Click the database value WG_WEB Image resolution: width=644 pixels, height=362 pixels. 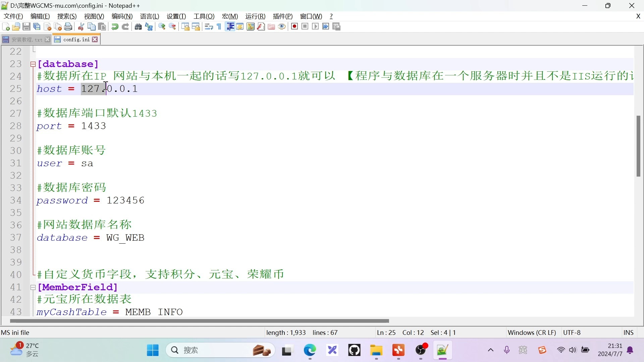click(x=125, y=238)
